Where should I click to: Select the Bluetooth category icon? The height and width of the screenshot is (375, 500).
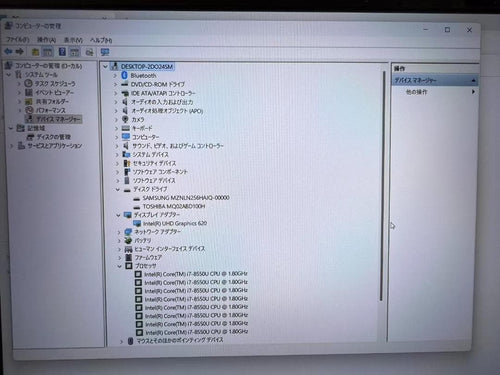(x=124, y=75)
